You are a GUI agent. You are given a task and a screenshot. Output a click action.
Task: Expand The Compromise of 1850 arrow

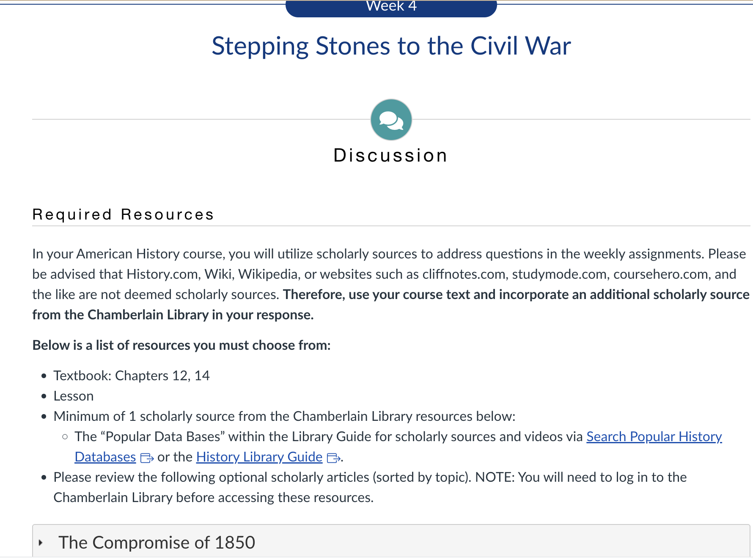coord(41,543)
